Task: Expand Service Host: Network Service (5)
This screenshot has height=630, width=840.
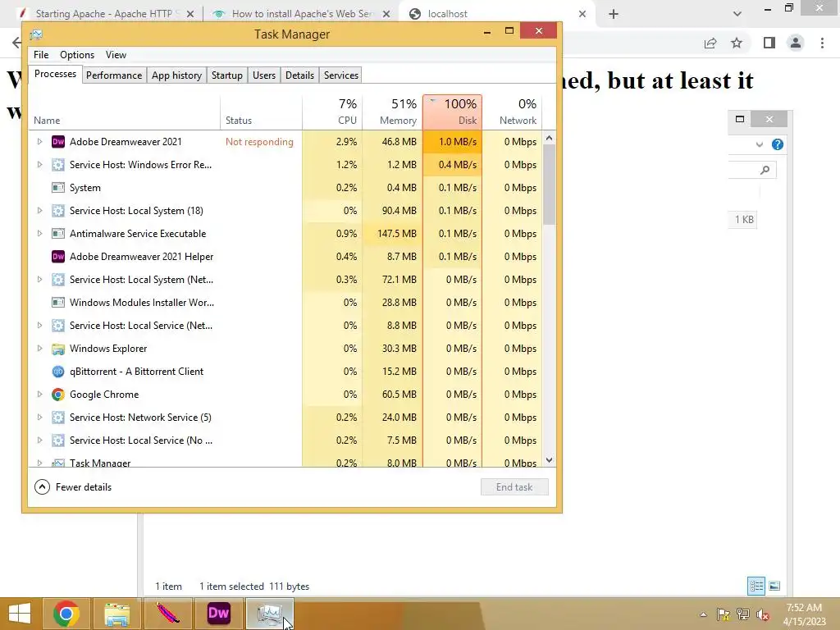Action: (x=39, y=418)
